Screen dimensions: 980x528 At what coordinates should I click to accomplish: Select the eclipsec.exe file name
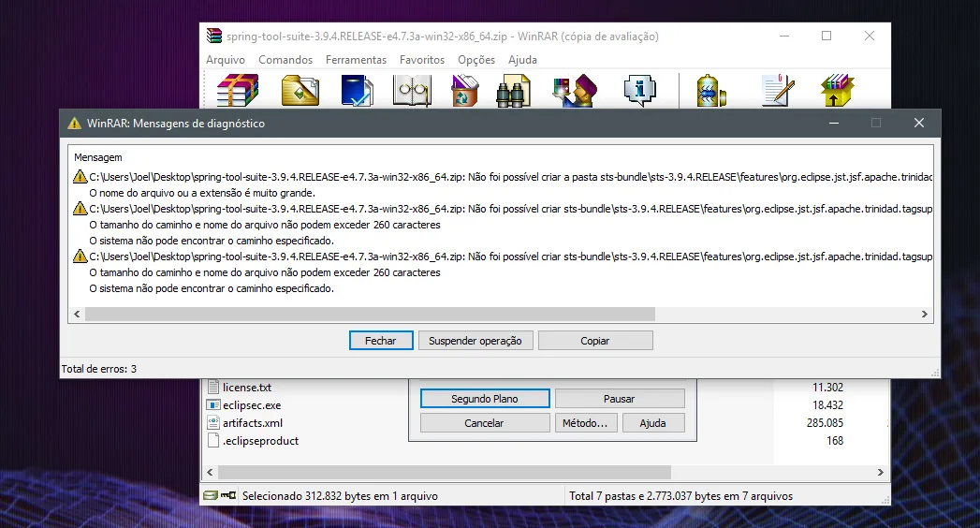[252, 405]
